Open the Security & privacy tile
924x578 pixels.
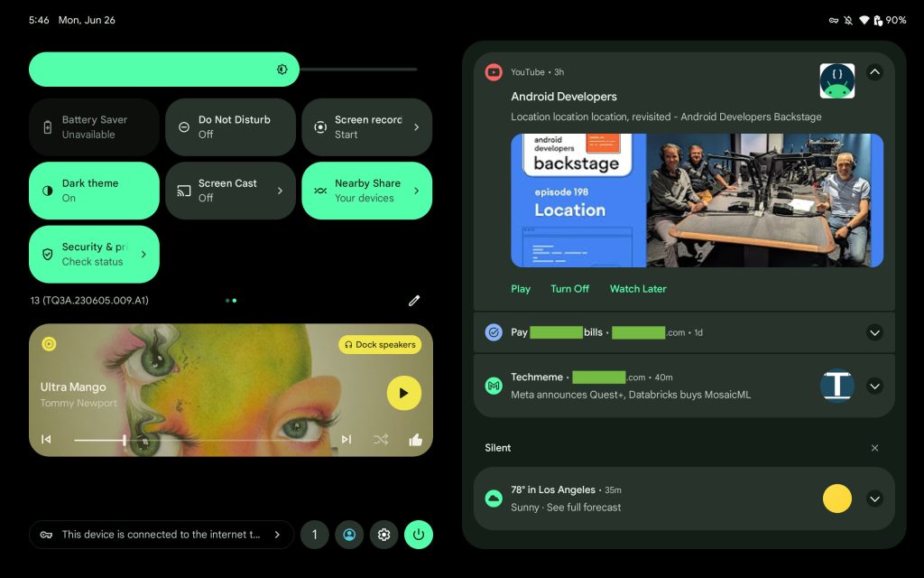(x=94, y=255)
